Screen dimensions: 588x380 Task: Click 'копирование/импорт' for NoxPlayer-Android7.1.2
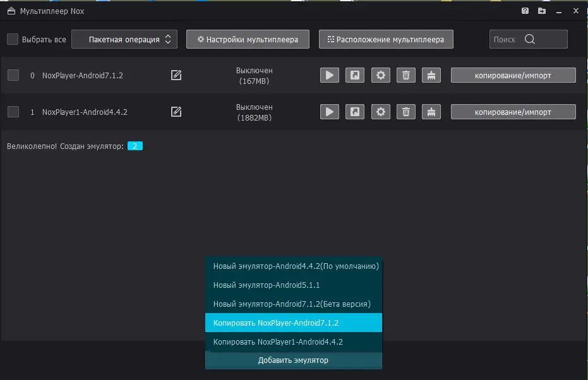click(x=513, y=75)
